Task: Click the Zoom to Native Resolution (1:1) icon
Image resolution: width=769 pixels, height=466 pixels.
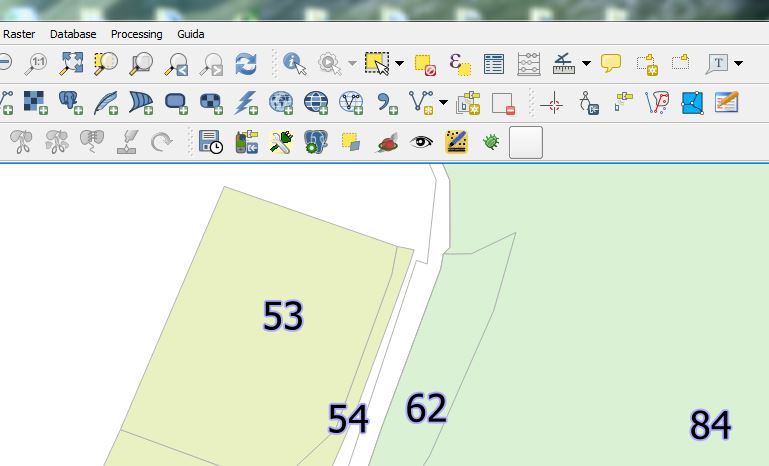Action: [x=38, y=63]
